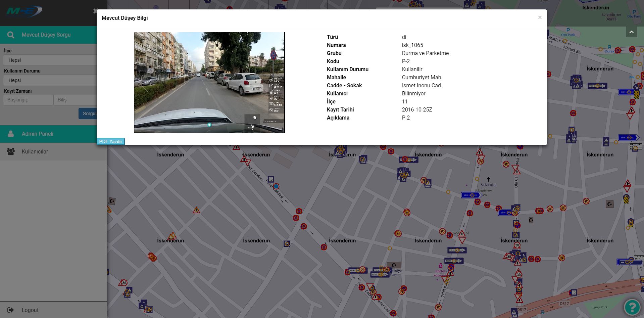Image resolution: width=644 pixels, height=318 pixels.
Task: Click the application logo in sidebar
Action: pos(24,11)
